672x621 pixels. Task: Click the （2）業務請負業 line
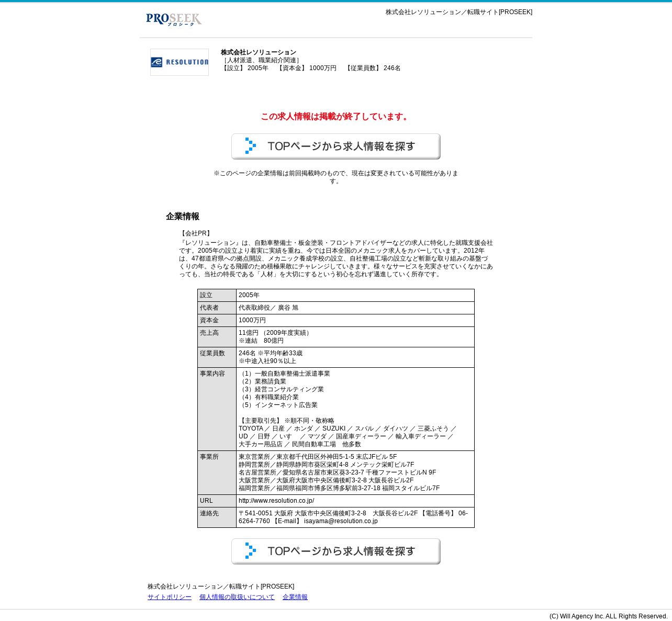pos(262,381)
